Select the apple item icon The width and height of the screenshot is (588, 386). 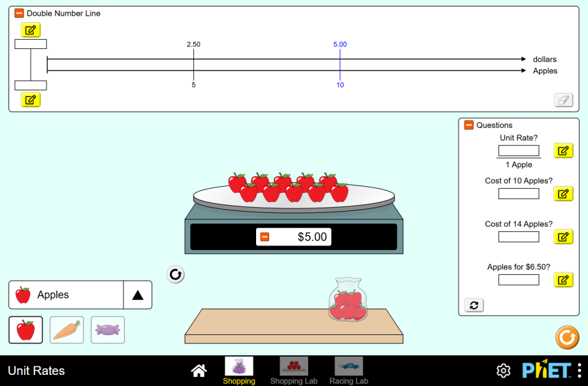click(25, 330)
